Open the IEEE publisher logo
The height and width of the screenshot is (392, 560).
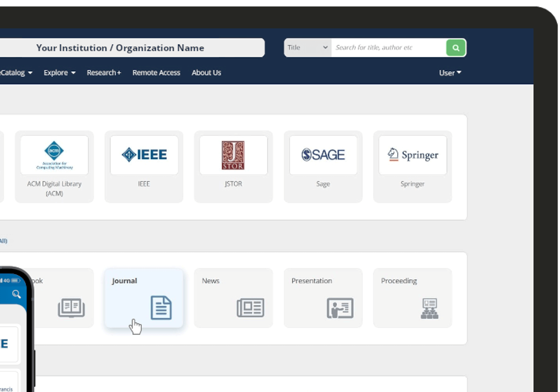click(x=144, y=155)
